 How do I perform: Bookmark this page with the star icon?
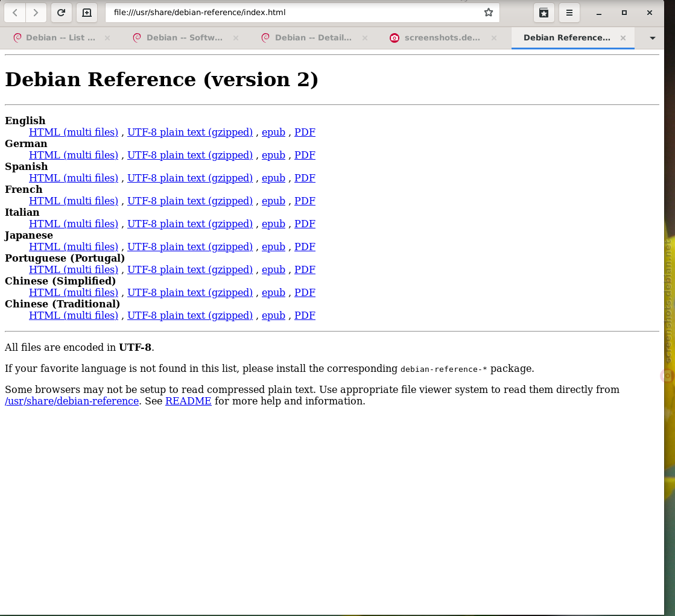pos(488,13)
